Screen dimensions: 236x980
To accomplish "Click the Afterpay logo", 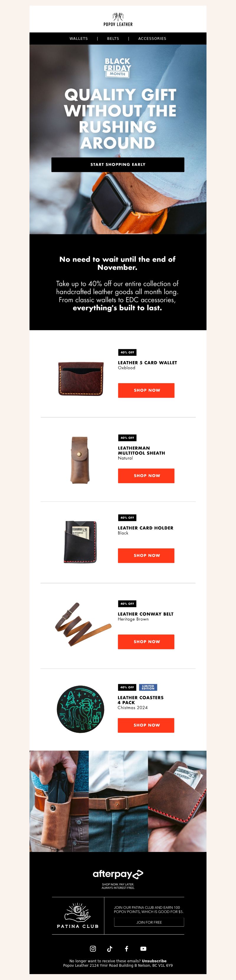I will point(118,874).
